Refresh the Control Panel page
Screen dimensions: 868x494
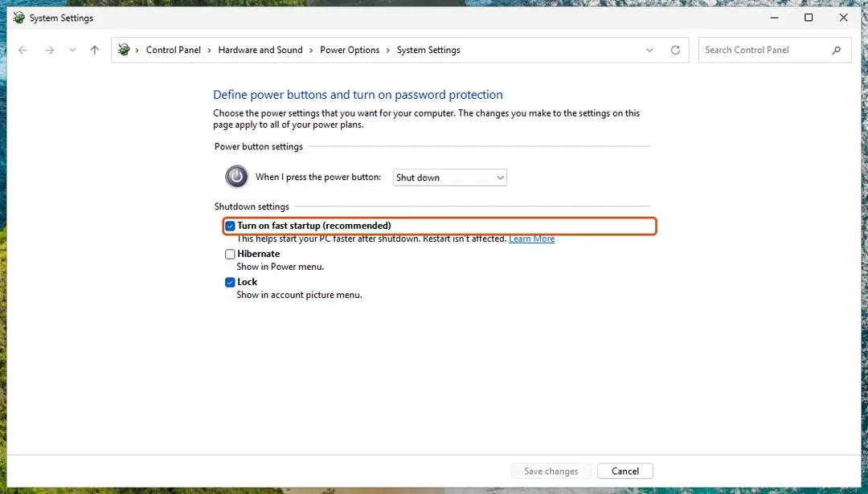pos(675,50)
